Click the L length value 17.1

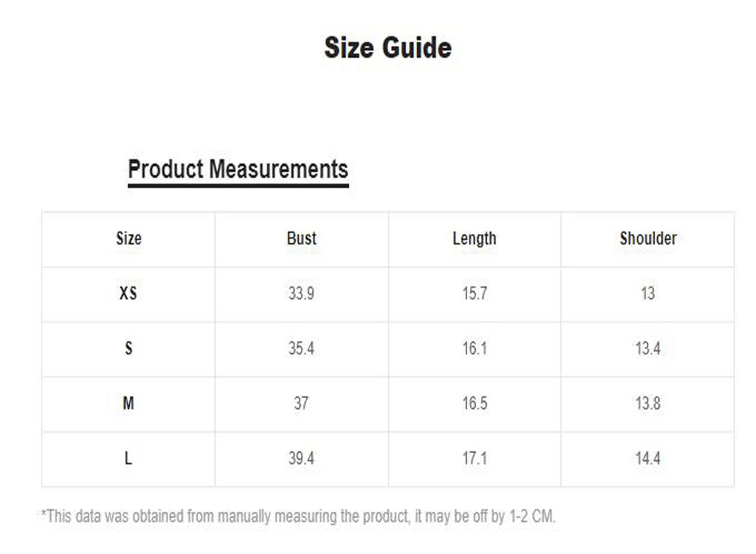coord(475,458)
